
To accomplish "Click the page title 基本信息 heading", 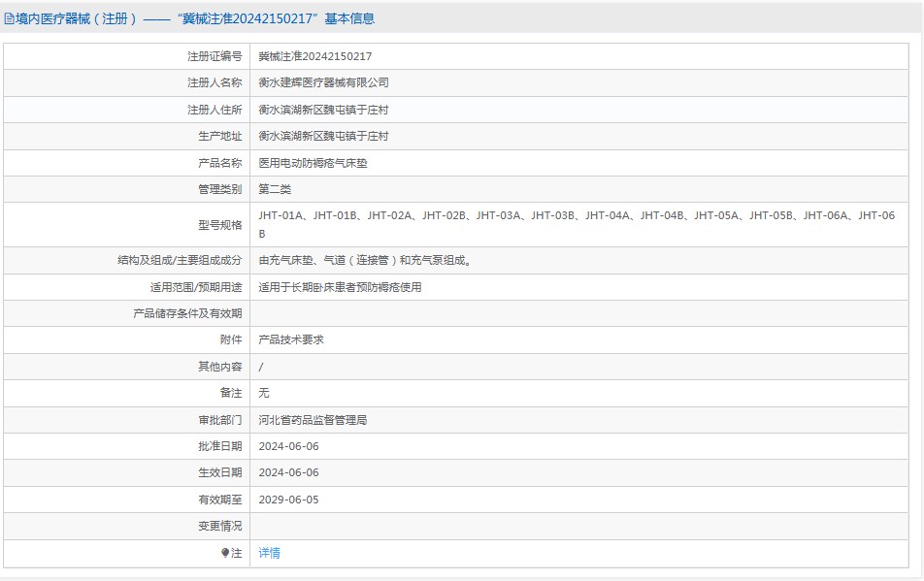I will 346,17.
